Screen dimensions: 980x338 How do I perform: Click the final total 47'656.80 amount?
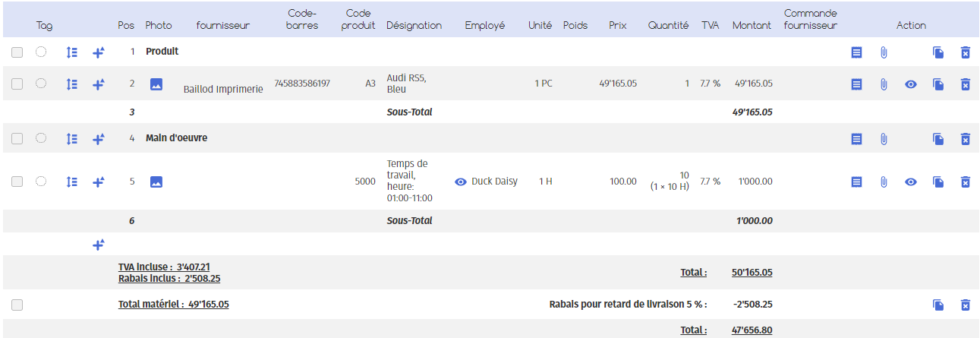click(x=752, y=330)
